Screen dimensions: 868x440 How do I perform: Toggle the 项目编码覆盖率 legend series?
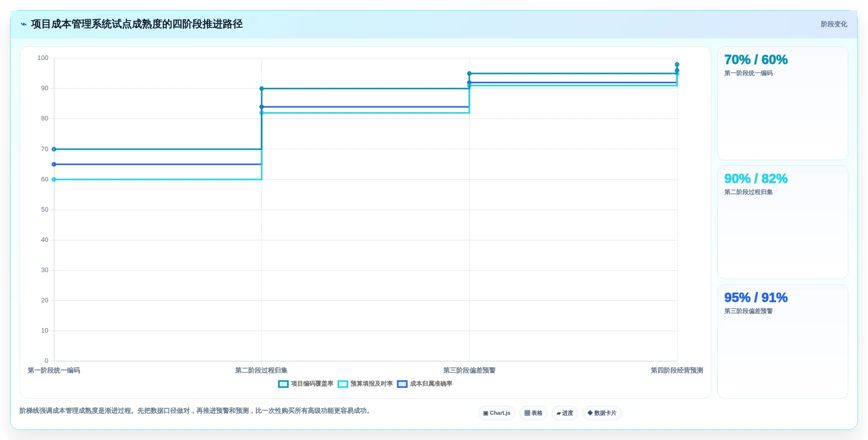[x=306, y=384]
